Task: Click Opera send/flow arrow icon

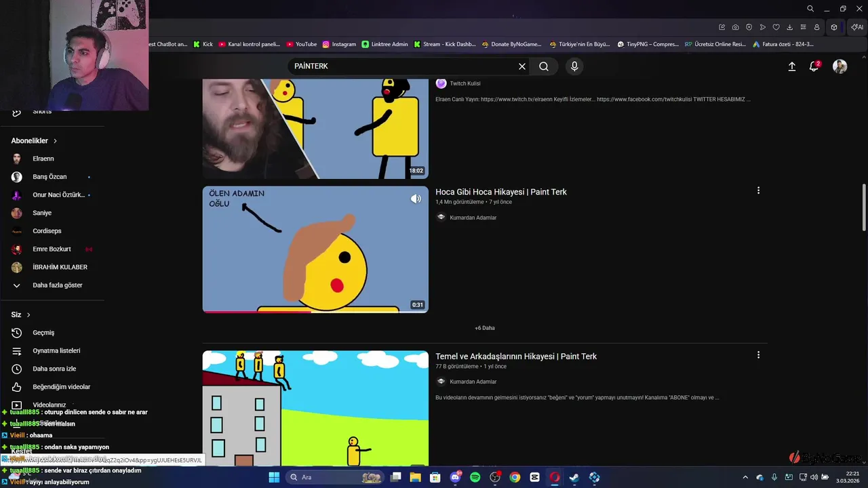Action: (x=762, y=27)
